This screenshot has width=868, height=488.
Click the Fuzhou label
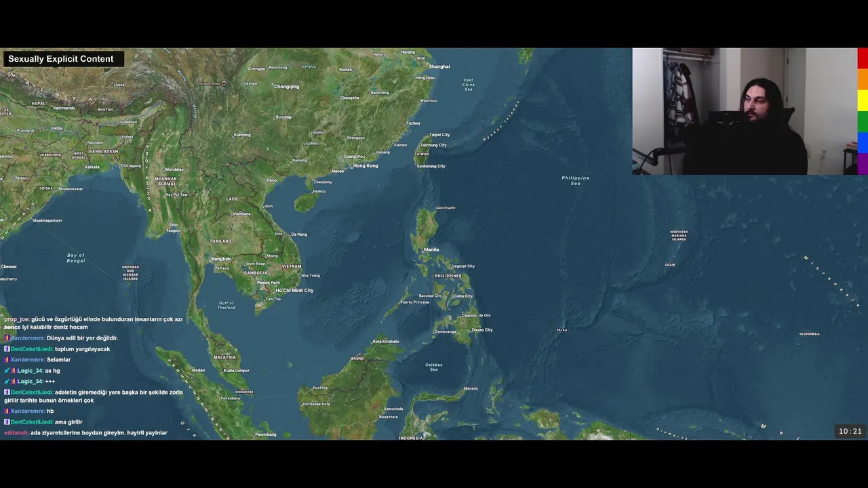(413, 123)
